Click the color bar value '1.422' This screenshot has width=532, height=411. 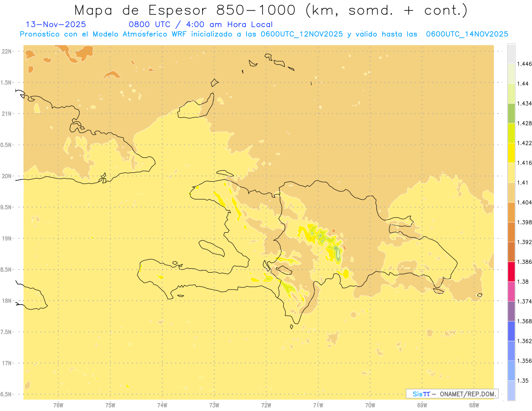click(x=524, y=143)
